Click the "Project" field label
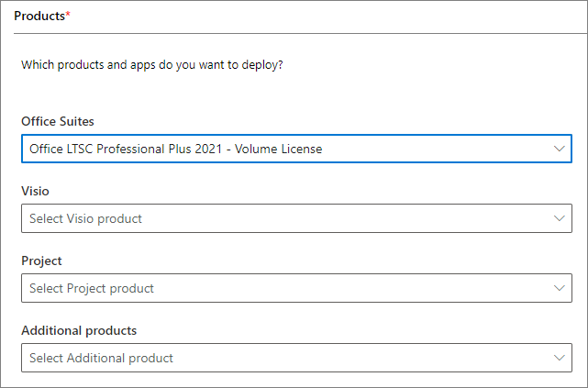Viewport: 588px width, 388px height. point(41,261)
